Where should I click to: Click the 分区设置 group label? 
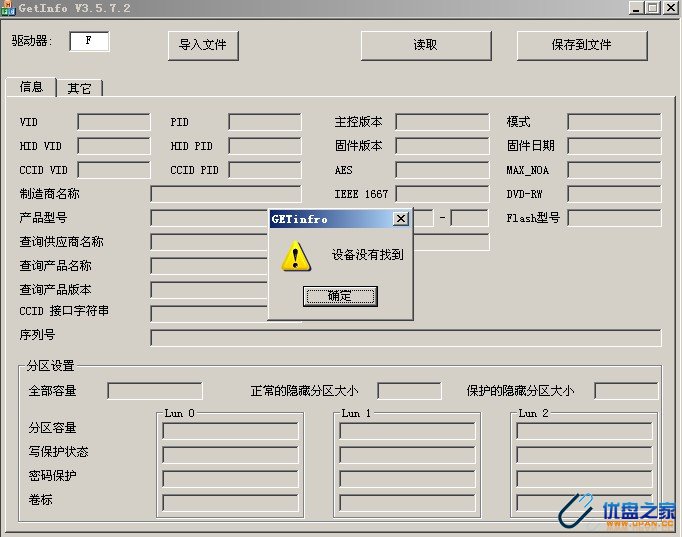[50, 366]
